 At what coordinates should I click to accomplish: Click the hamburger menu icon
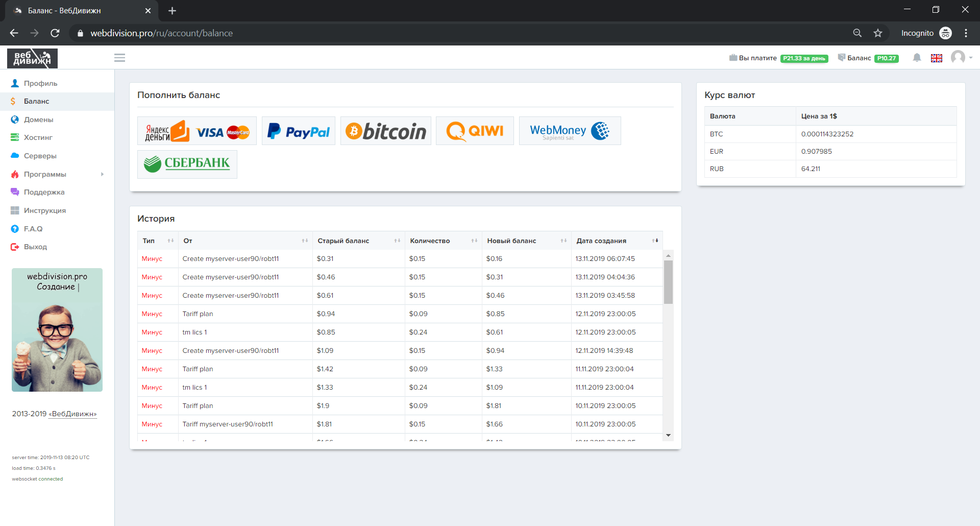click(119, 58)
